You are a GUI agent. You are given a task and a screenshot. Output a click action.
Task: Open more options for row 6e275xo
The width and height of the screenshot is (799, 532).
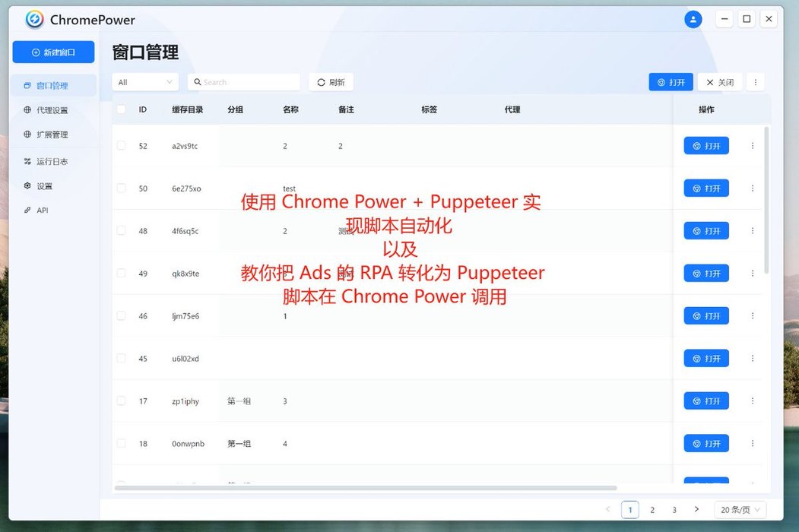click(x=752, y=188)
